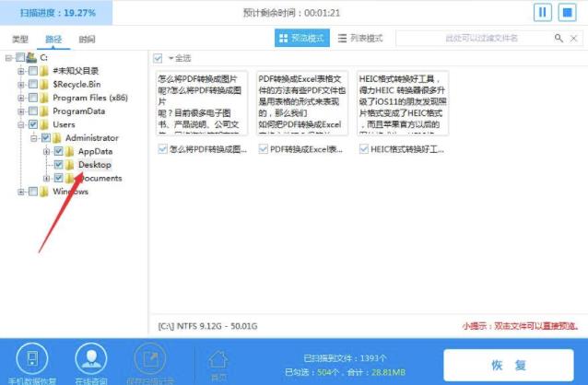This screenshot has height=385, width=588.
Task: Click the [C:\] NTFS 9.12G - 50.01G text
Action: tap(207, 326)
